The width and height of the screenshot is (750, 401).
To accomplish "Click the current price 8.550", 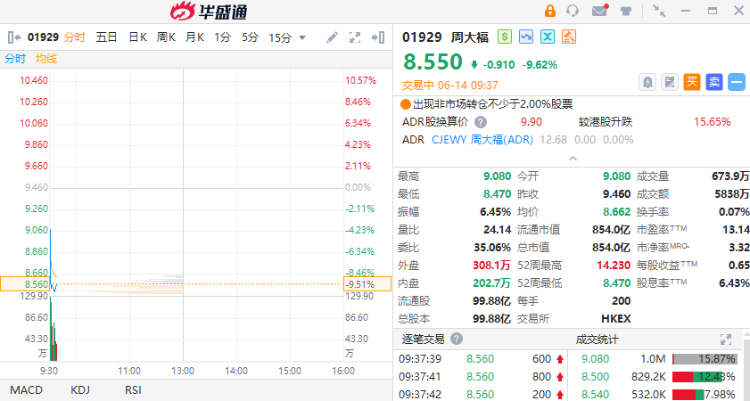I will tap(433, 62).
